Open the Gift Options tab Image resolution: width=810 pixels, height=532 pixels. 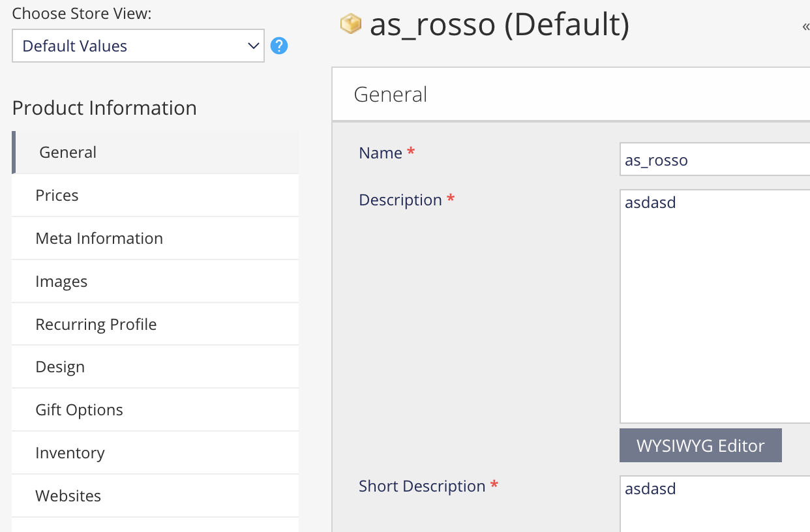coord(79,410)
